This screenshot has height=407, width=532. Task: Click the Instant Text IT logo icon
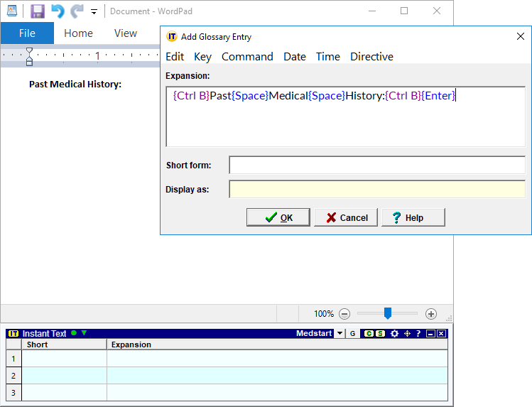tap(13, 334)
